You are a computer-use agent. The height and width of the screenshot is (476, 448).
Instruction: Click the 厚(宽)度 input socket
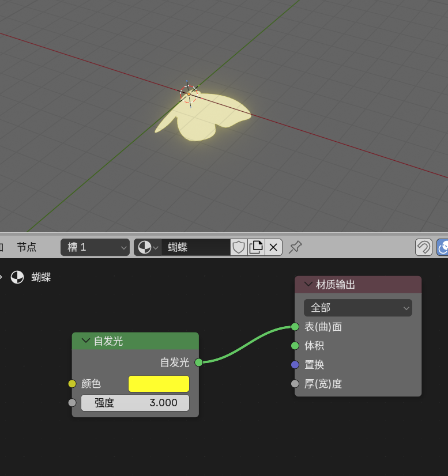(295, 384)
